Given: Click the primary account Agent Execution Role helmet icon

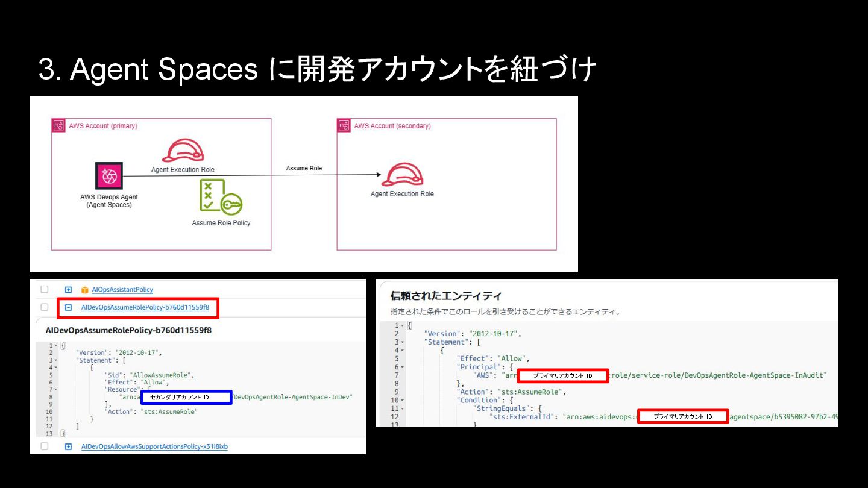Looking at the screenshot, I should click(x=183, y=150).
